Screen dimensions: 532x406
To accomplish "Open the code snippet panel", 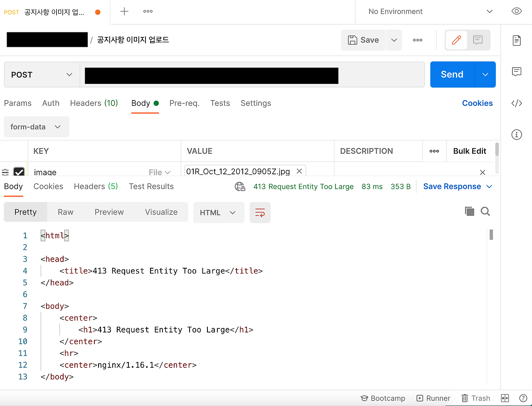I will (x=516, y=103).
